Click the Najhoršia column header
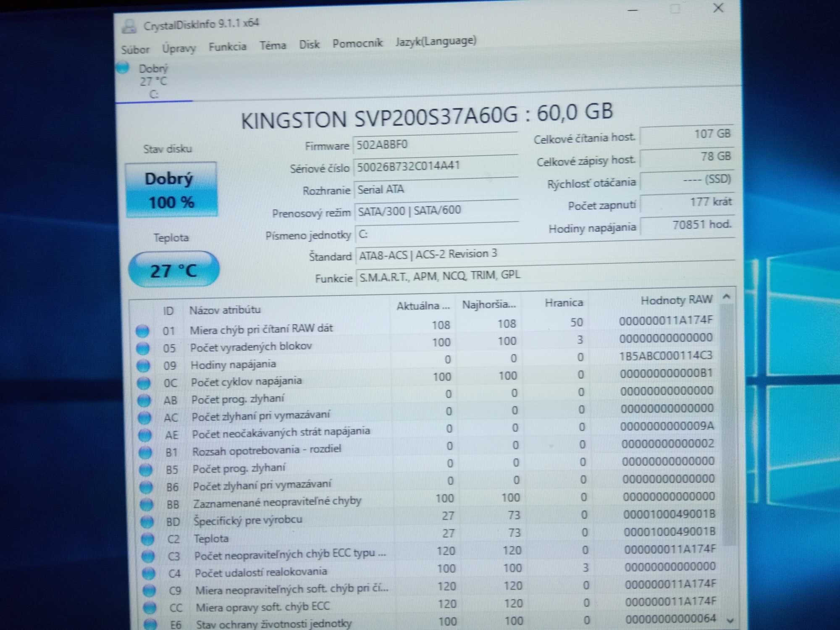 [x=489, y=304]
